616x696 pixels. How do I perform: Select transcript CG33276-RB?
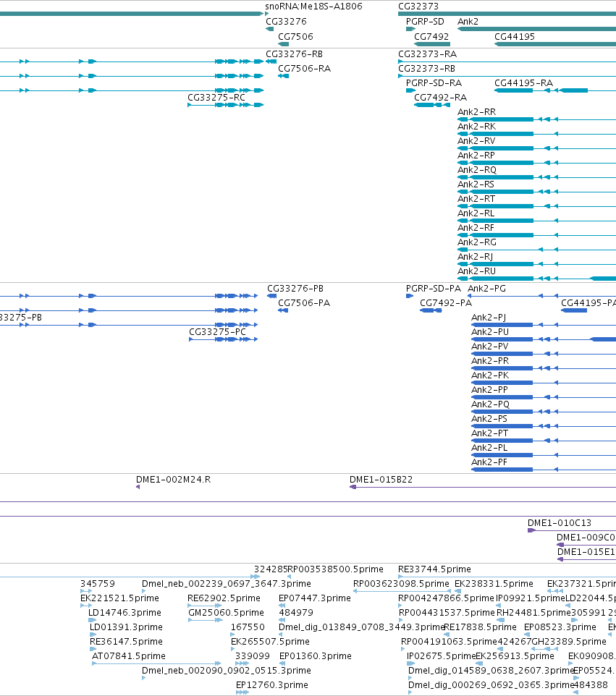pos(294,54)
